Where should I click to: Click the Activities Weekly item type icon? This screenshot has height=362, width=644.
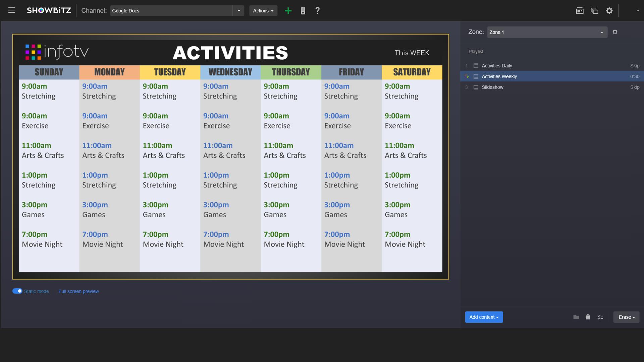point(476,76)
